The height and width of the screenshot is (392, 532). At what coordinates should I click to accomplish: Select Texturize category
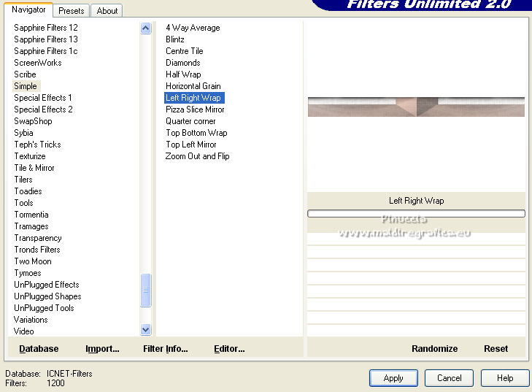coord(30,156)
